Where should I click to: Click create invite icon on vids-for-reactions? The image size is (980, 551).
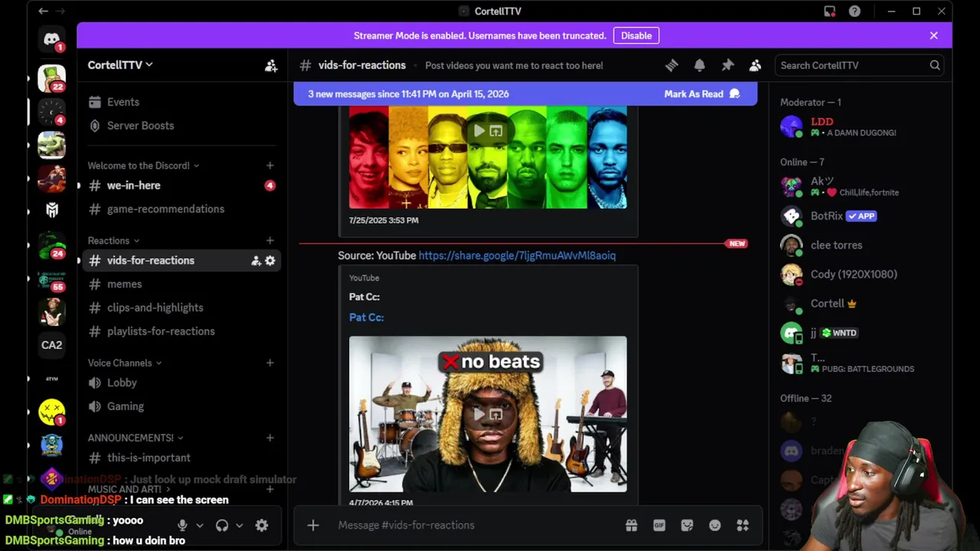(256, 261)
